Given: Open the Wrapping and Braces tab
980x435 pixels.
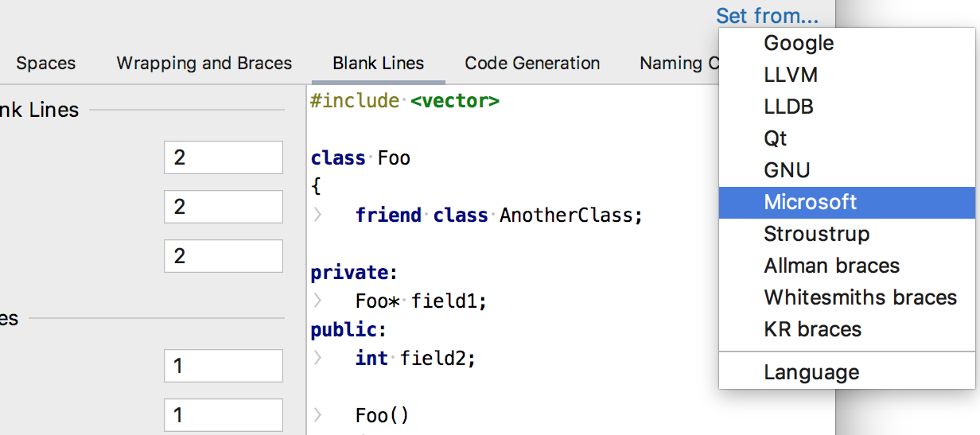Looking at the screenshot, I should point(204,64).
